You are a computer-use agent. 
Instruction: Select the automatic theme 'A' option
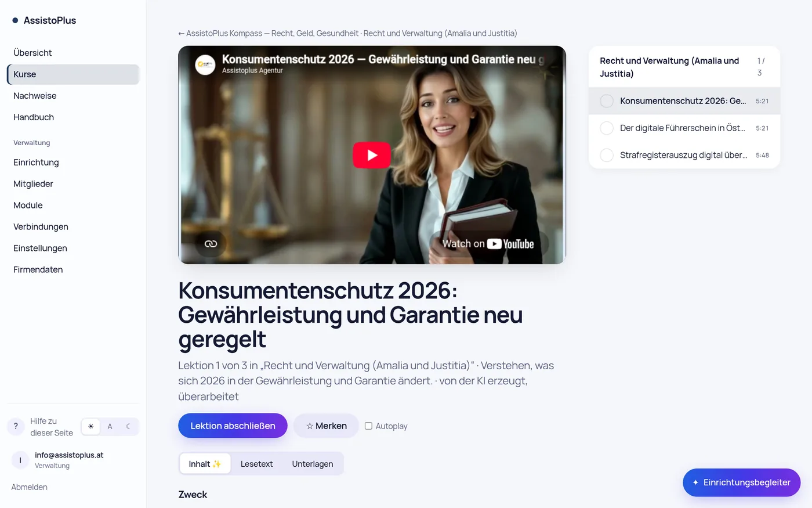pos(110,427)
